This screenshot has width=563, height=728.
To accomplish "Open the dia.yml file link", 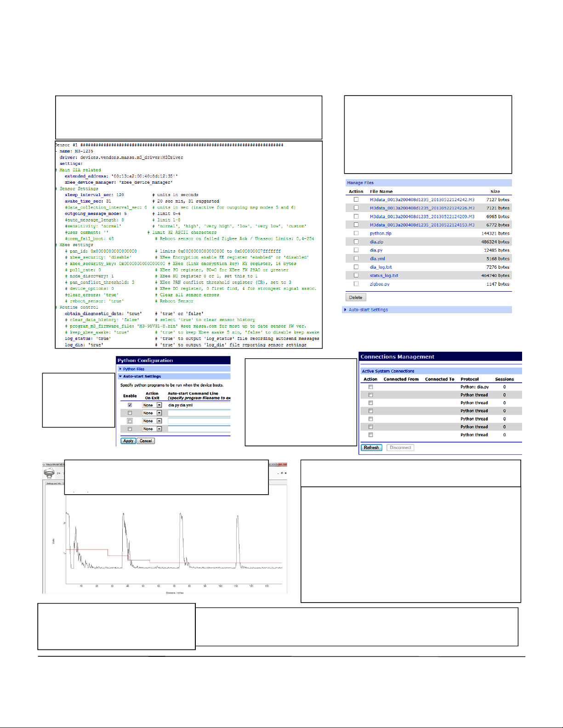I will tap(377, 259).
